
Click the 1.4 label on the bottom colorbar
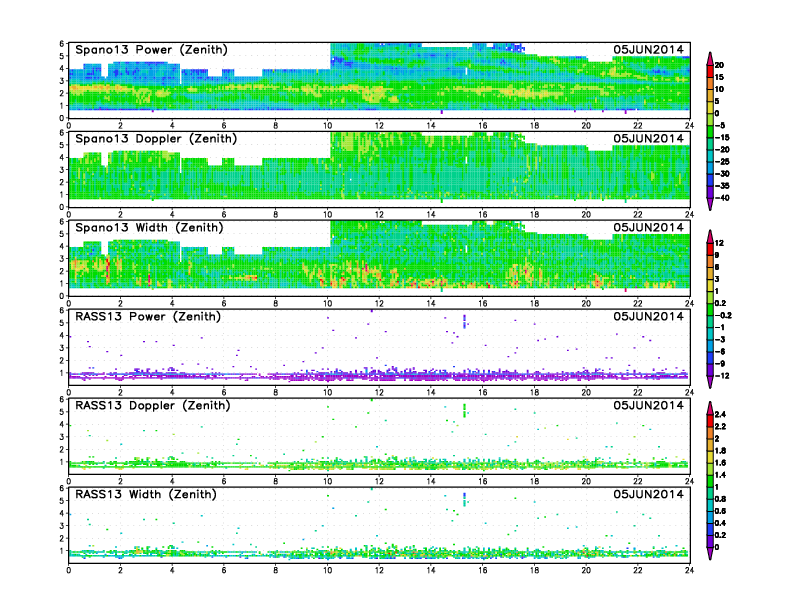click(x=720, y=475)
